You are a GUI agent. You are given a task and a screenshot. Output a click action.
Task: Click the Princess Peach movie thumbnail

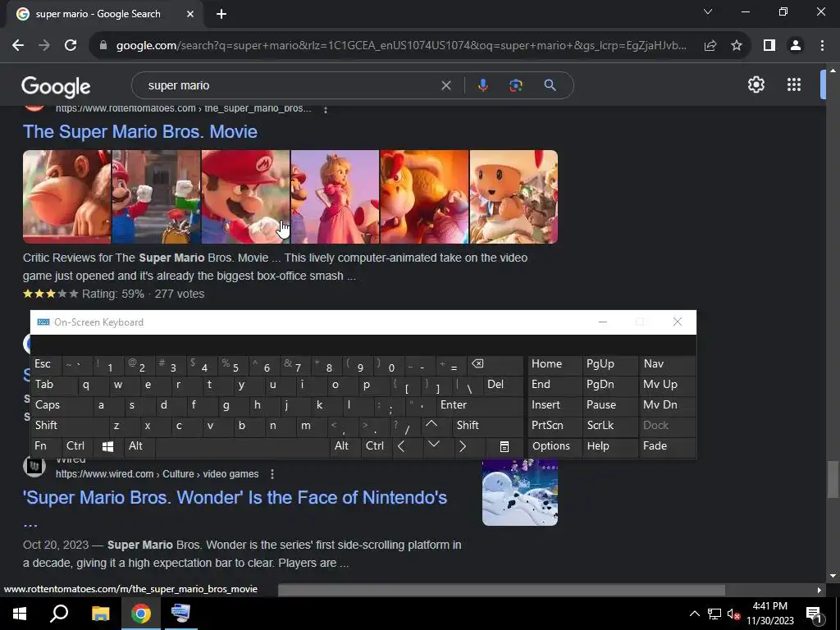coord(335,197)
